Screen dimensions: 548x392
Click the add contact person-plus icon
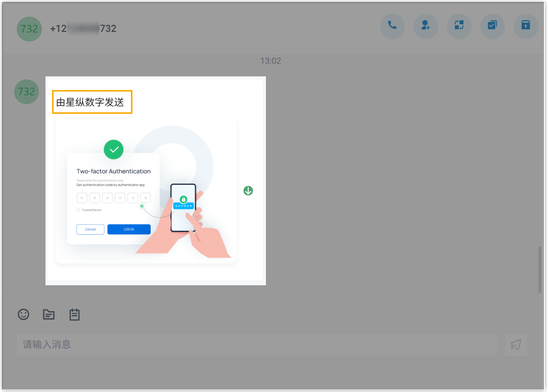point(426,26)
